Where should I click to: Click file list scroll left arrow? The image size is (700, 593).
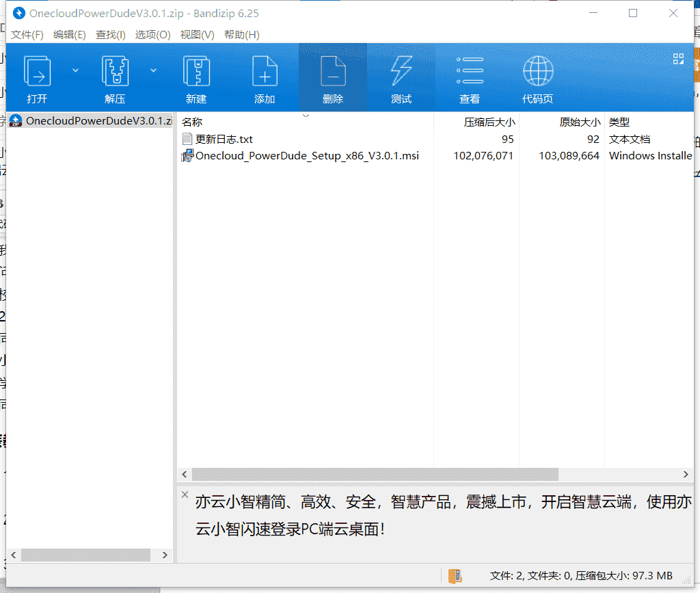pos(185,474)
